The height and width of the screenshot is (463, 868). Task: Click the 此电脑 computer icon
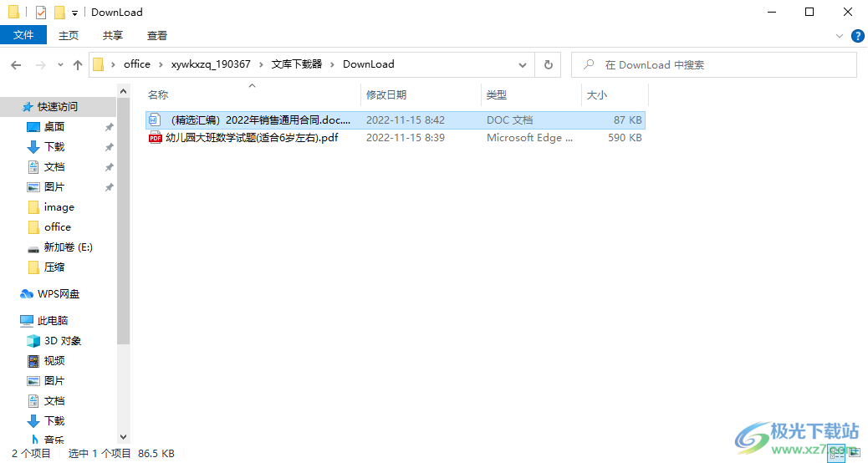point(27,321)
